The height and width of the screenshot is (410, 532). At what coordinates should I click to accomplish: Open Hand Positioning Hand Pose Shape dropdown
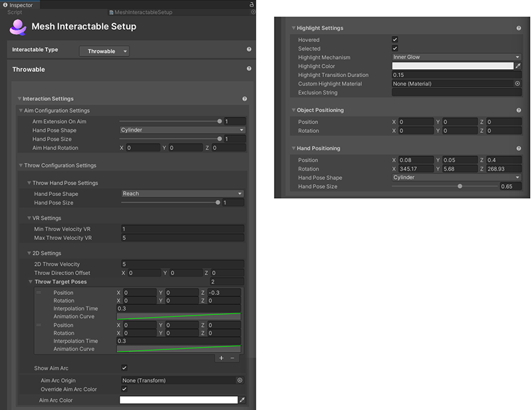point(457,177)
